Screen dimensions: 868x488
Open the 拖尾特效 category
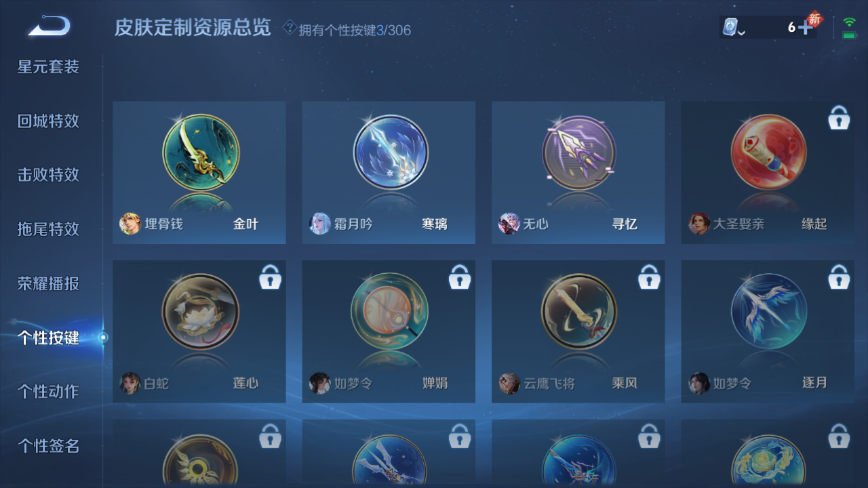(48, 229)
